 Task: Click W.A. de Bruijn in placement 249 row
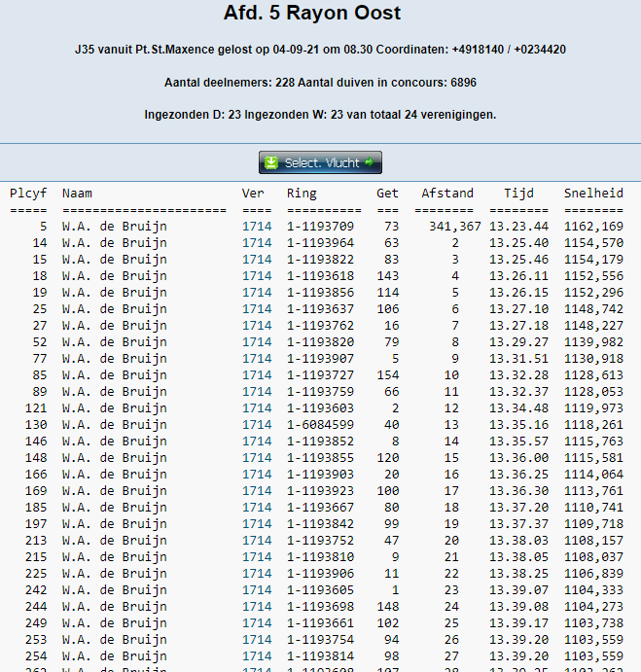coord(115,623)
